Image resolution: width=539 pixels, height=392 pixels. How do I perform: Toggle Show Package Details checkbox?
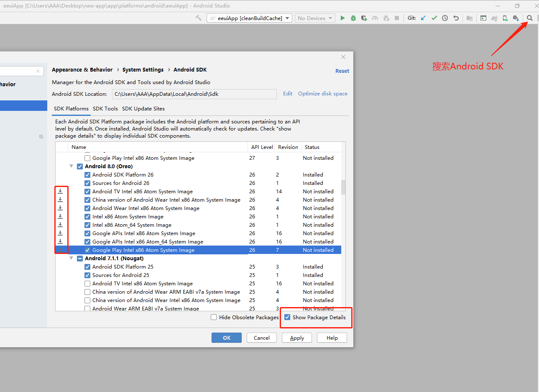(x=287, y=317)
